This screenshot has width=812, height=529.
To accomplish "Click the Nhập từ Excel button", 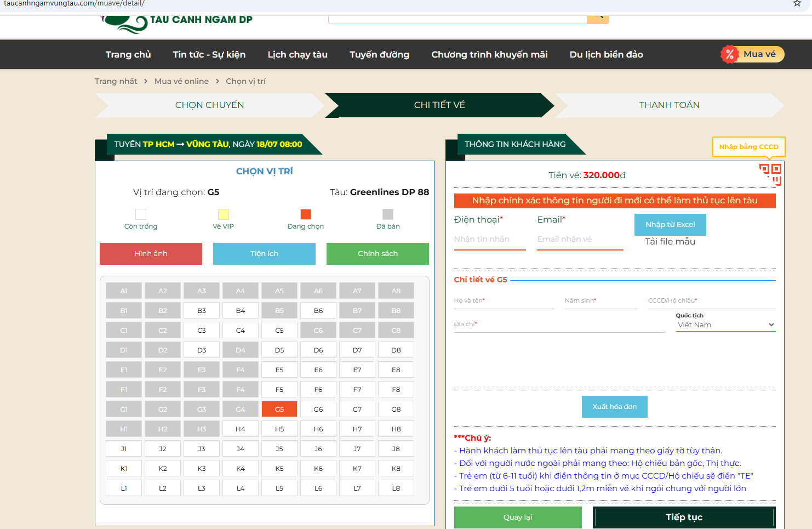I will coord(670,225).
